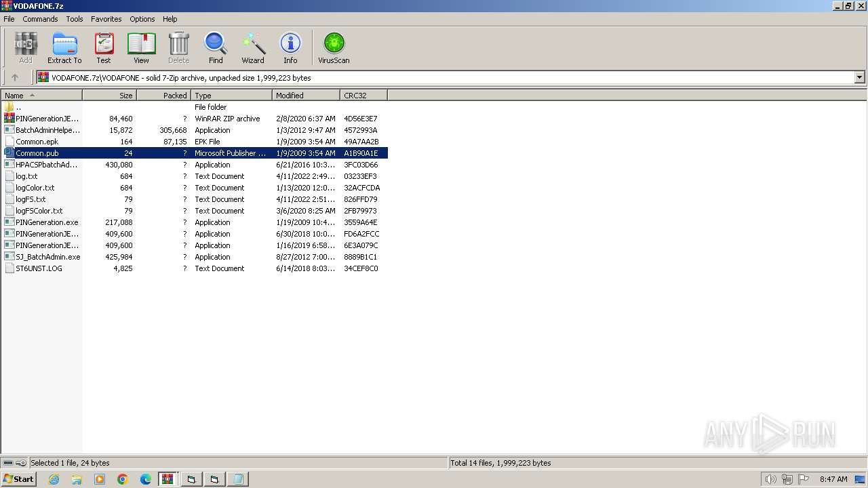This screenshot has width=868, height=488.
Task: Open Windows Media Player taskbar icon
Action: pos(100,479)
